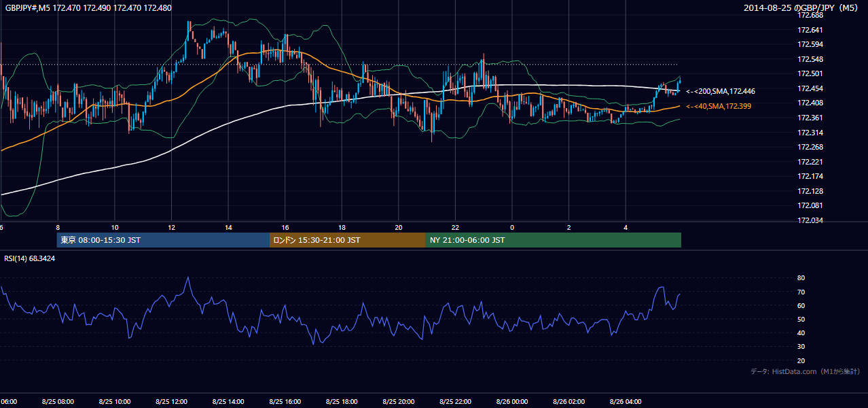Click RSI axis level 40

(x=801, y=333)
